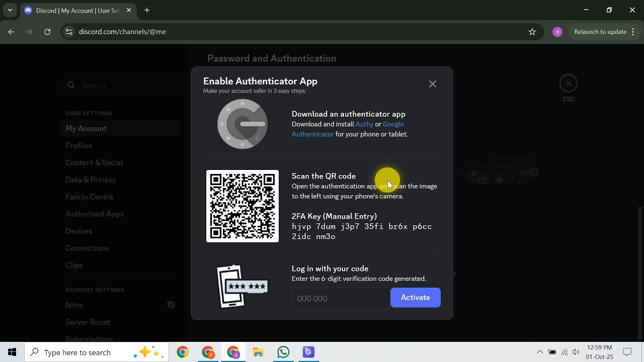Click the ESC close settings button
Viewport: 644px width, 362px height.
coord(569,83)
